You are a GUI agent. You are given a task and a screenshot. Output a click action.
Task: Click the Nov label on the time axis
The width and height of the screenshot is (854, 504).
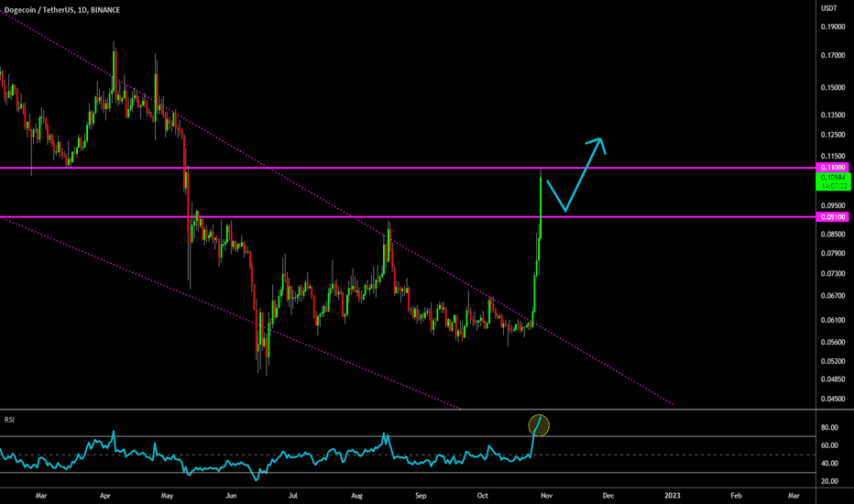[x=546, y=496]
